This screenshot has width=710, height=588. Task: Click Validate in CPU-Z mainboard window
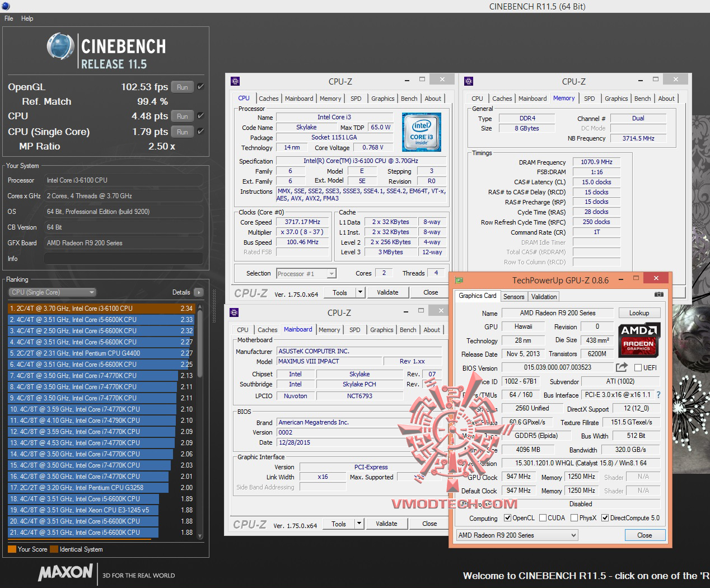[x=386, y=524]
